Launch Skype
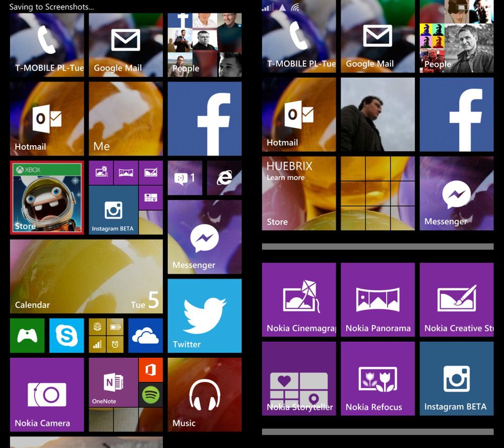Viewport: 504px width, 448px height. (67, 336)
